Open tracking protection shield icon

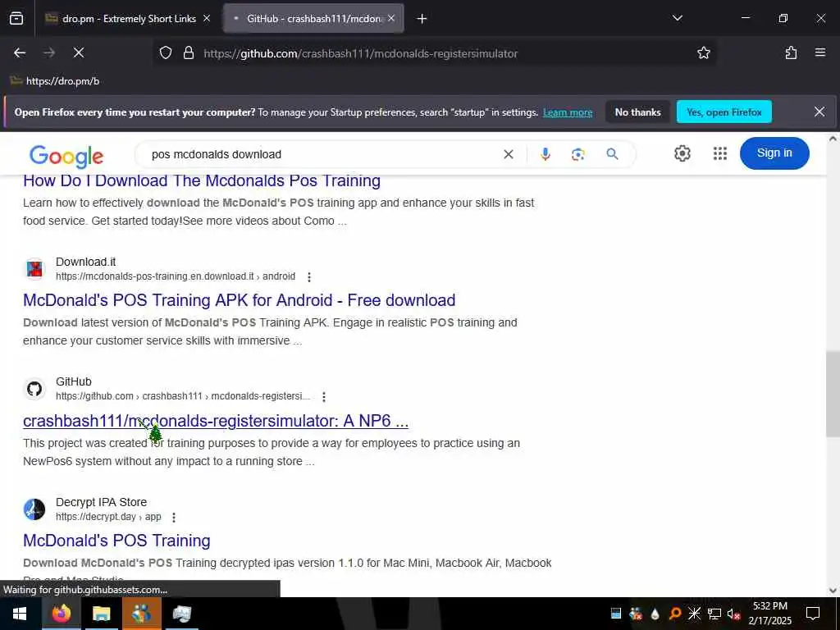[x=166, y=53]
